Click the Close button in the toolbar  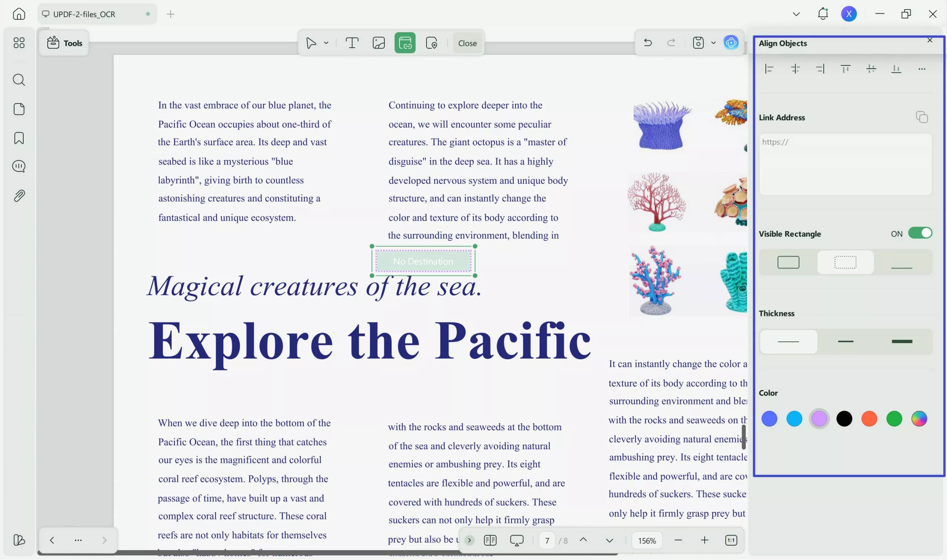[x=467, y=43]
